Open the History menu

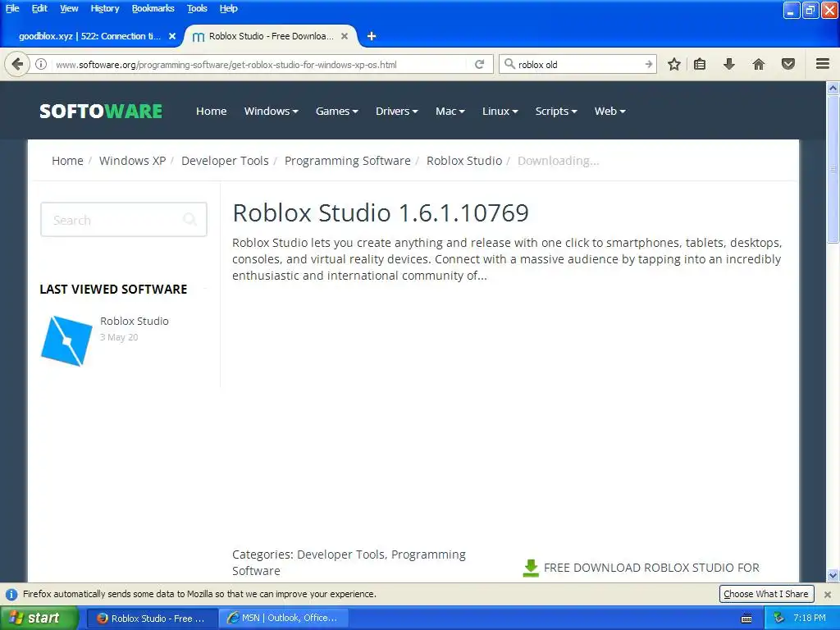pos(104,8)
